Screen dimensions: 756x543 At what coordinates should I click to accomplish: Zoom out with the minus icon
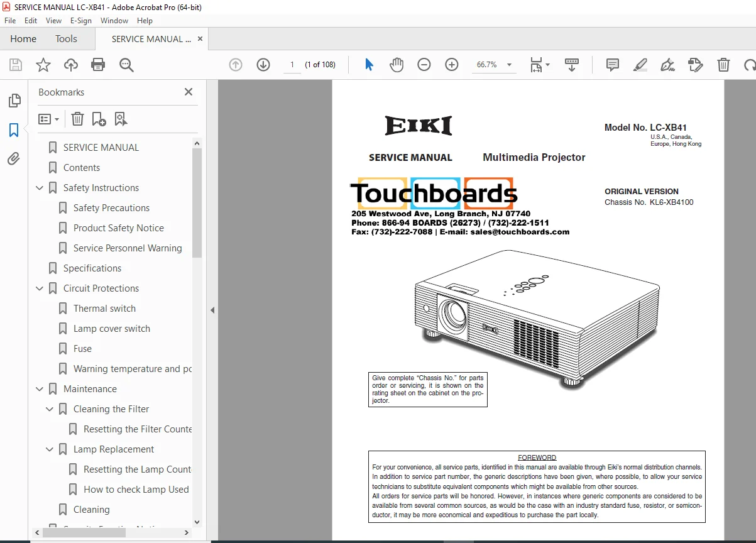coord(424,65)
